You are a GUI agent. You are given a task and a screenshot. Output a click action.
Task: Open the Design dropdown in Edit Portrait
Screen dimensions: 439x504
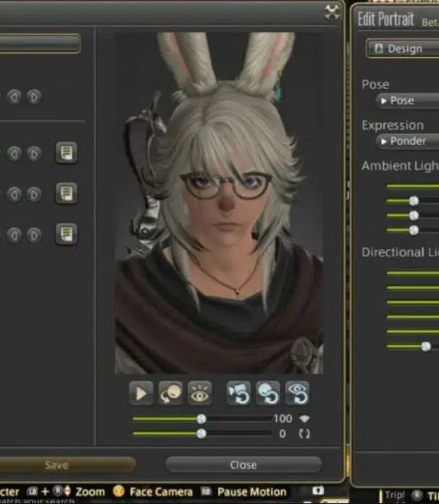tap(403, 49)
